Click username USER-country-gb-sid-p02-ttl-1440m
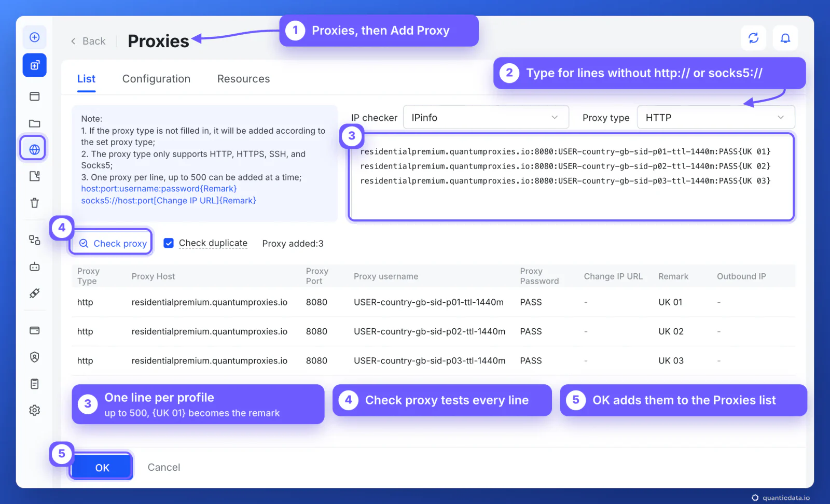The height and width of the screenshot is (504, 830). coord(430,331)
